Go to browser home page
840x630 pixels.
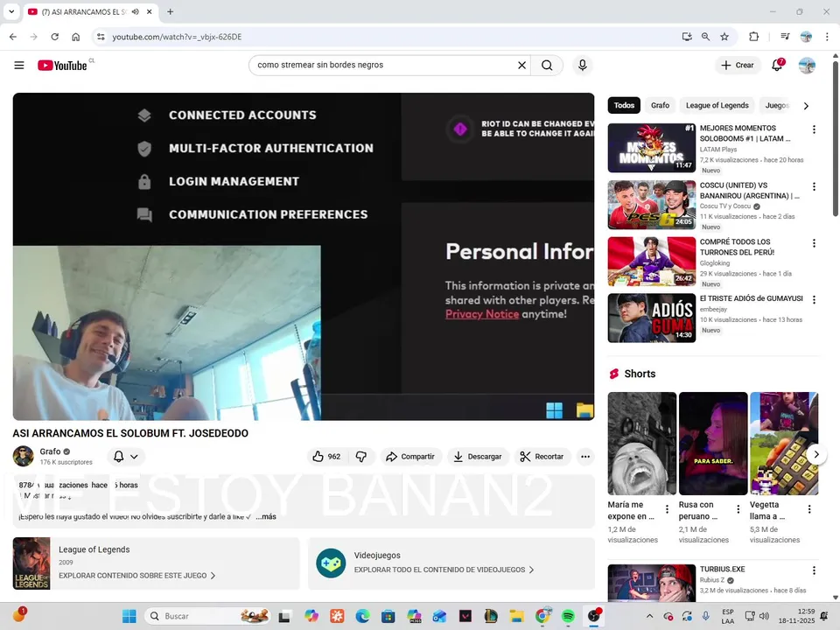pyautogui.click(x=75, y=37)
